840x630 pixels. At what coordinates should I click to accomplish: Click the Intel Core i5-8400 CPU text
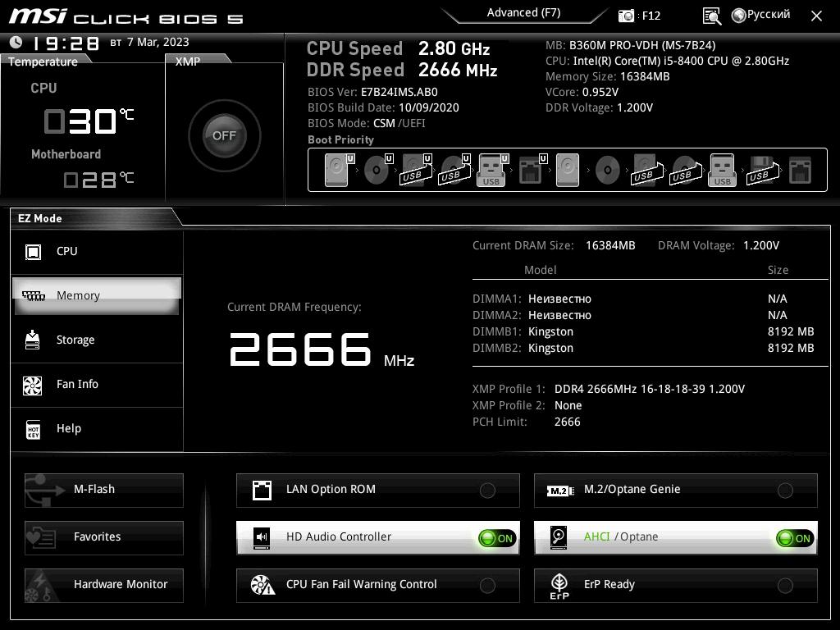(x=668, y=61)
